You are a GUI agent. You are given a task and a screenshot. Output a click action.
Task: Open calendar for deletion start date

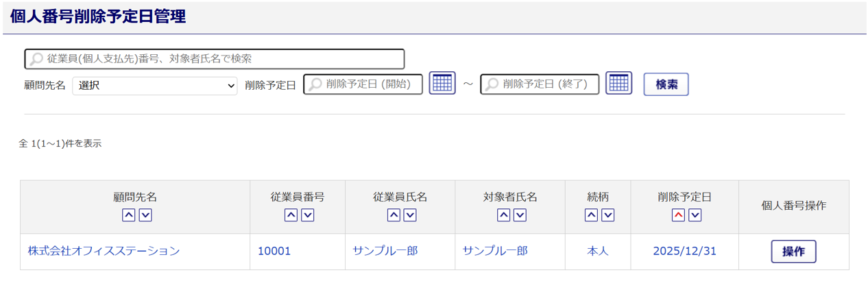click(x=442, y=83)
